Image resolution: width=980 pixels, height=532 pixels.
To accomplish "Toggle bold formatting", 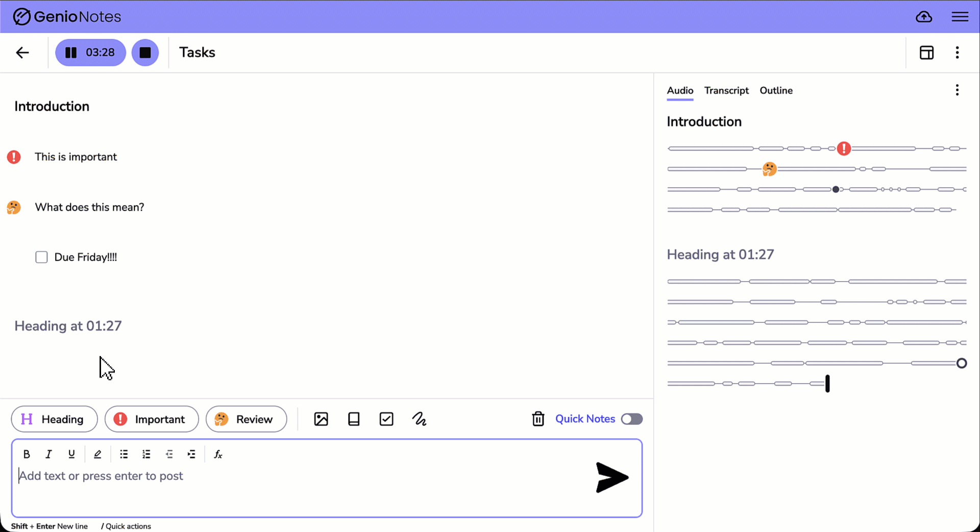I will coord(27,454).
